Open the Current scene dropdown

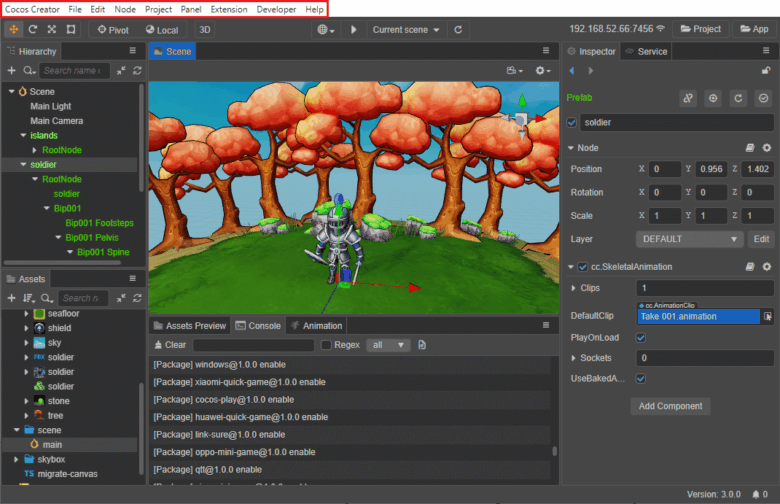[405, 29]
